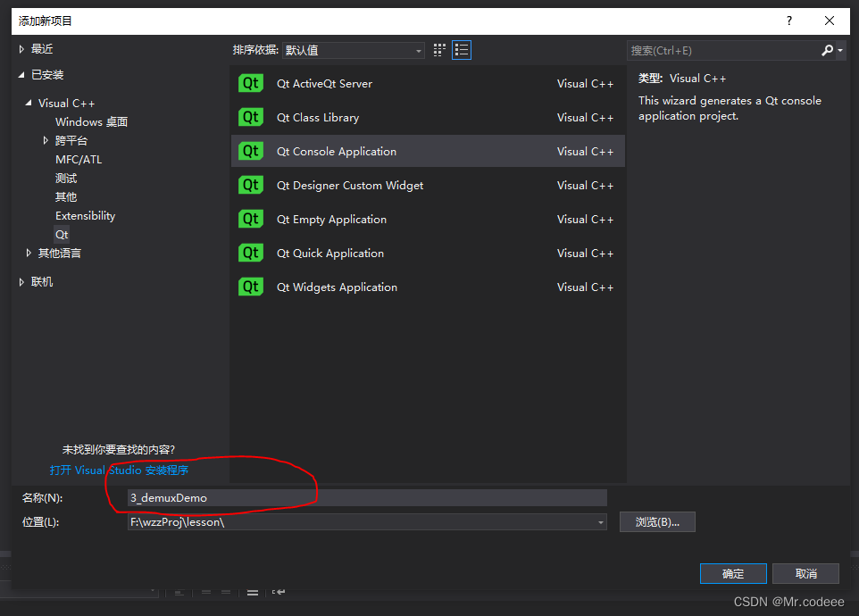Collapse the 已安装 tree node

pos(21,75)
